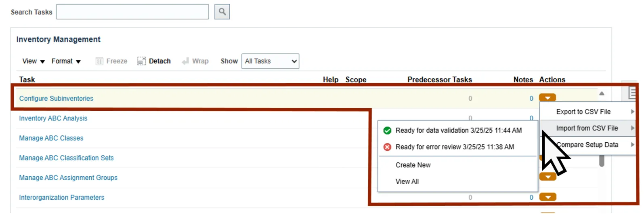Select the green-check Ready for data validation entry
Viewport: 644px width, 217px height.
[458, 131]
